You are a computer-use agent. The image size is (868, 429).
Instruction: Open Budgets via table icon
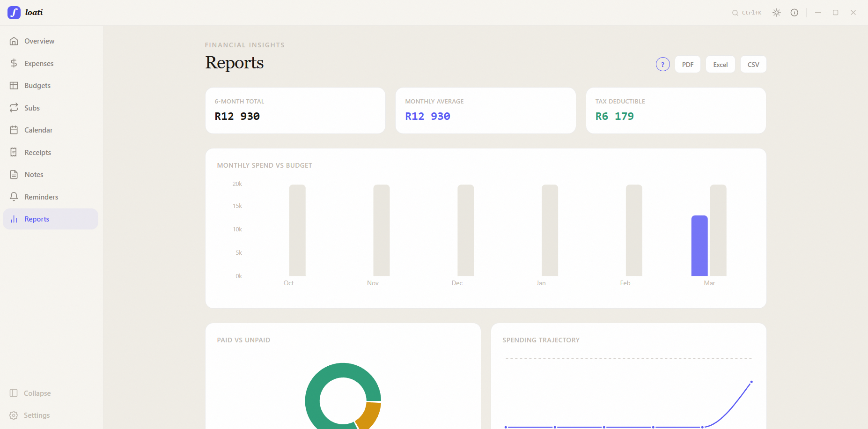pos(14,86)
